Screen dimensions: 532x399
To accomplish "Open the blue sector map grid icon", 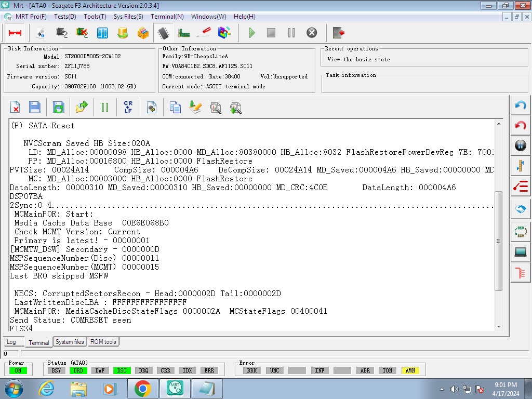I will coord(102,33).
